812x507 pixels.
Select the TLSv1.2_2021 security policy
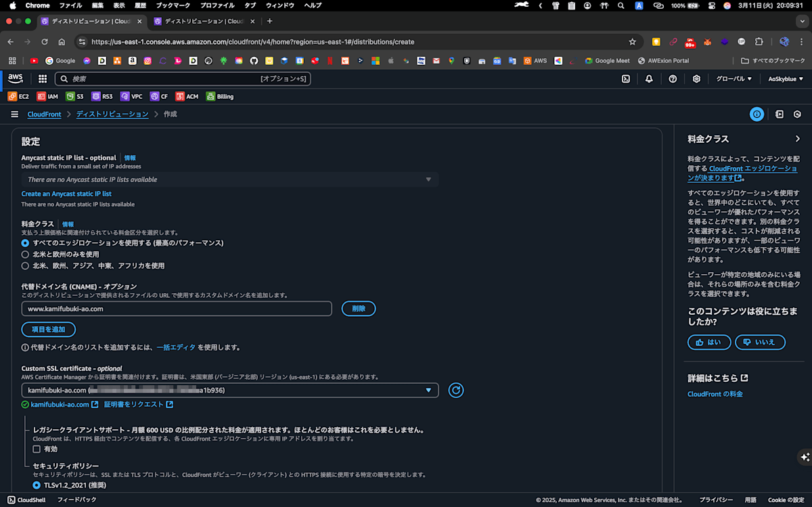point(37,485)
